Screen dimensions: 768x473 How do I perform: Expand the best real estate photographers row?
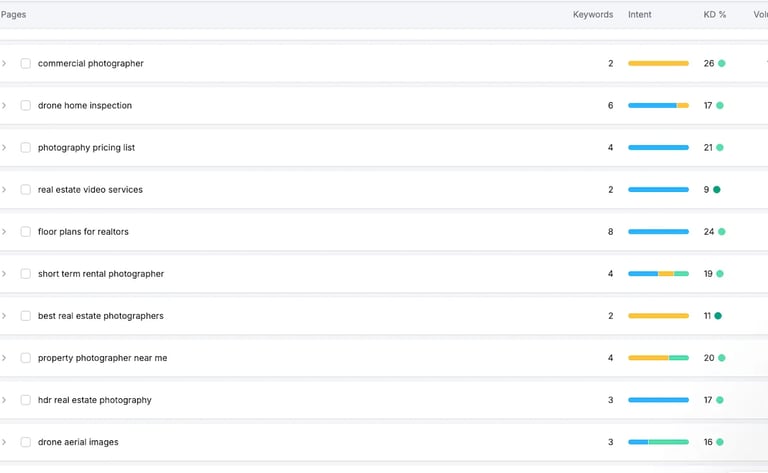click(4, 316)
